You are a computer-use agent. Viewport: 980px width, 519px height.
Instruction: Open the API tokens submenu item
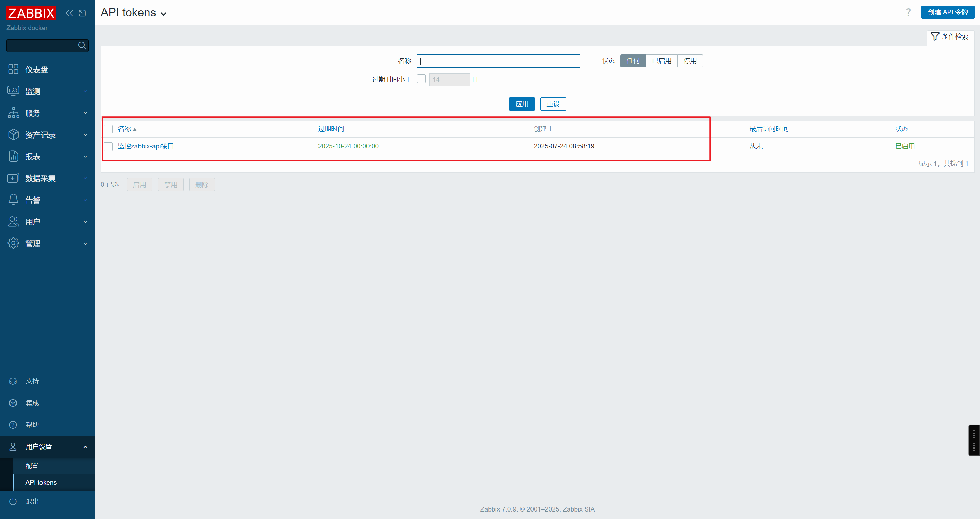pyautogui.click(x=54, y=483)
